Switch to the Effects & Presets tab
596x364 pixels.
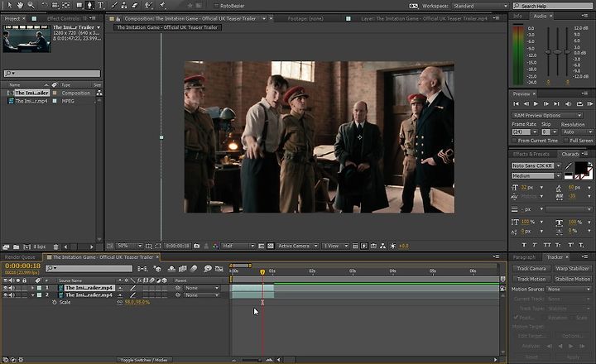click(531, 154)
